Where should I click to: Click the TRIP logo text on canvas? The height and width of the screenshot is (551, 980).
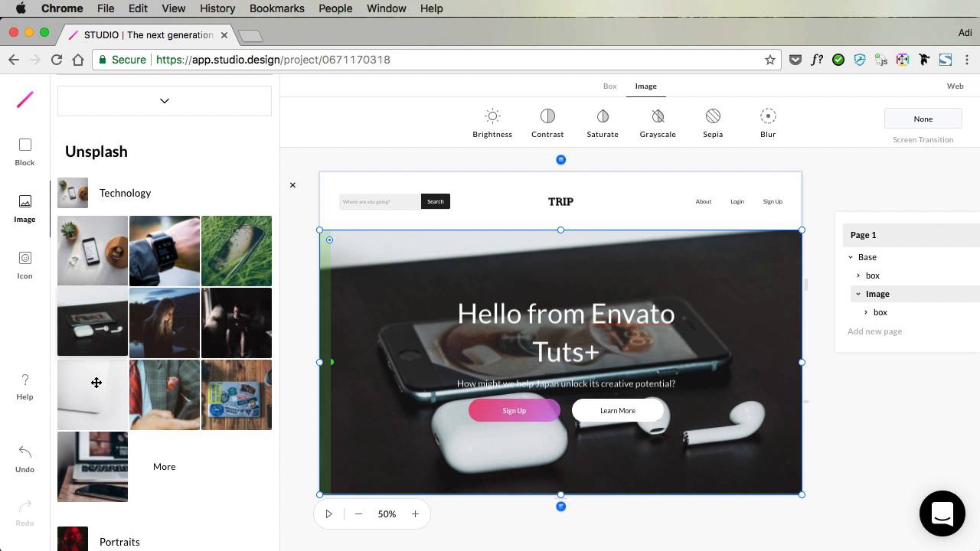point(560,202)
